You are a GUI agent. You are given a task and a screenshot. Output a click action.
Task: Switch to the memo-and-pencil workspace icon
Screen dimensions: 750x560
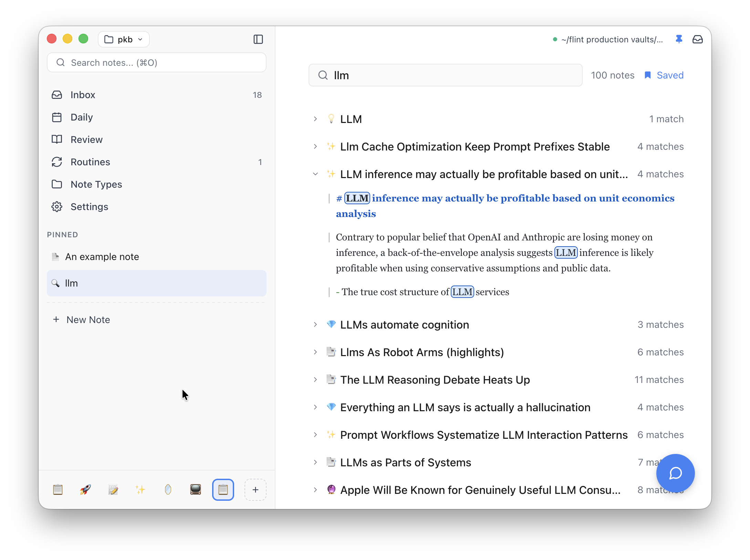[113, 489]
